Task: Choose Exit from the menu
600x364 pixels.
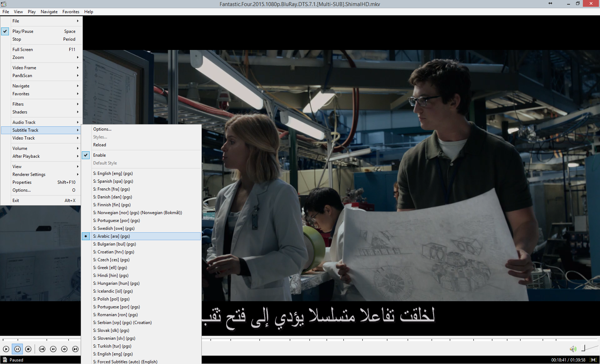Action: 41,201
